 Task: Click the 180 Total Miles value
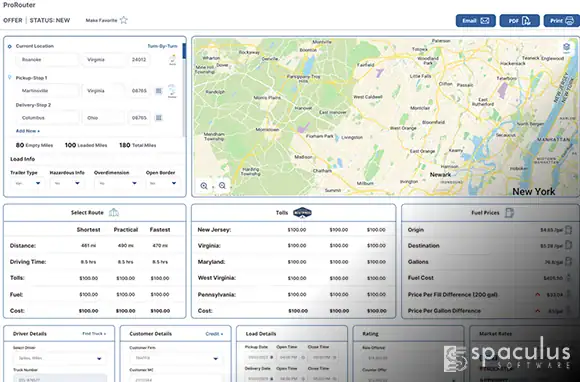point(137,145)
